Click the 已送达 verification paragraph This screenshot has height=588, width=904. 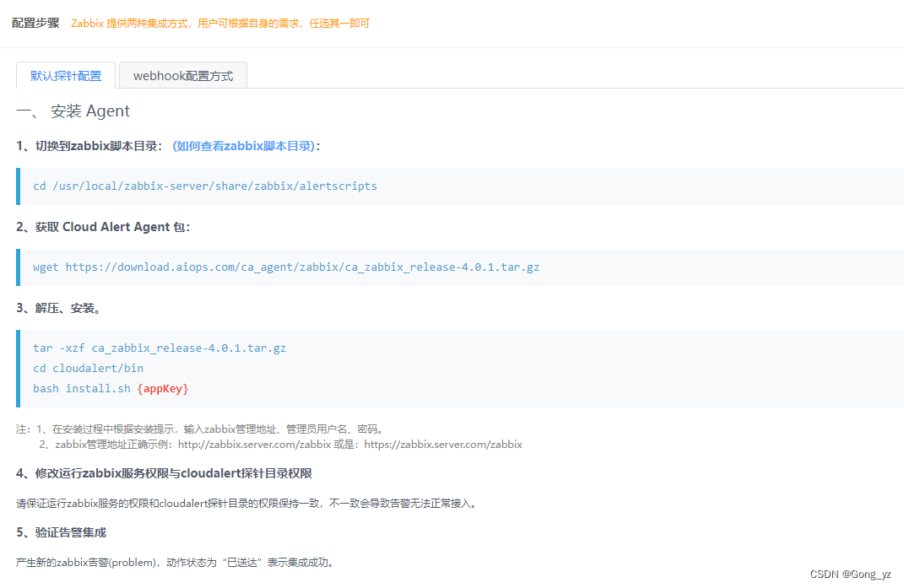[176, 562]
